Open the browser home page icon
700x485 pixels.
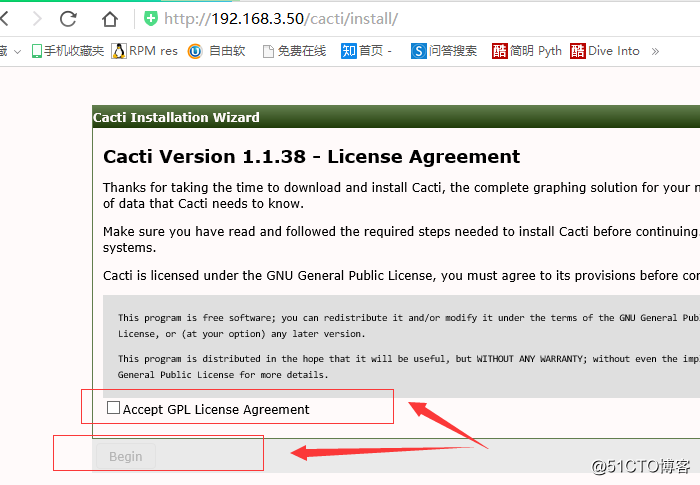point(110,19)
